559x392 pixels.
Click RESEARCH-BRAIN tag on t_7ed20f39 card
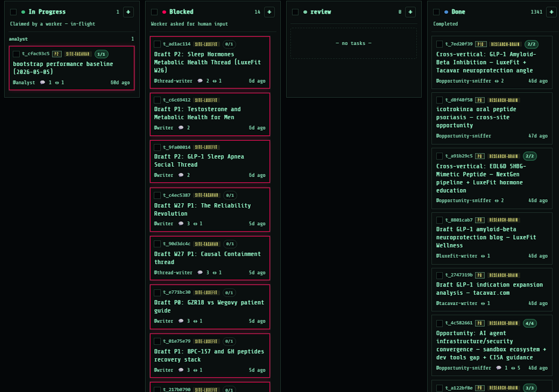tap(505, 44)
